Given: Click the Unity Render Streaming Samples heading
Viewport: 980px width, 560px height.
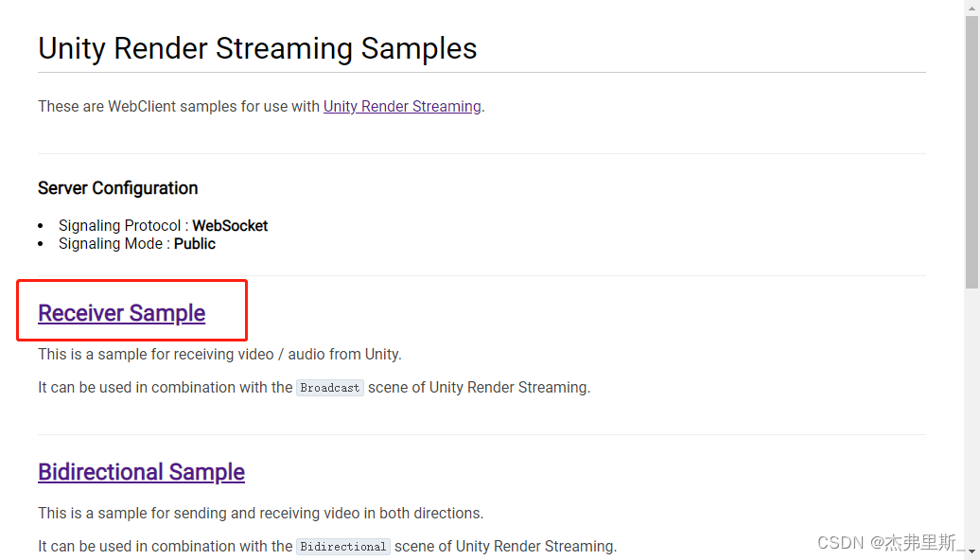Looking at the screenshot, I should (256, 48).
